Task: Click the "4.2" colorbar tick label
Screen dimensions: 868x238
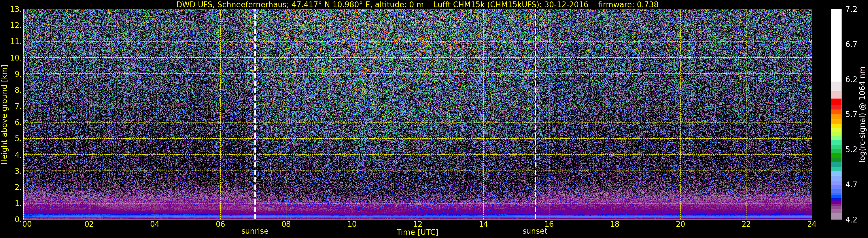Action: 851,220
